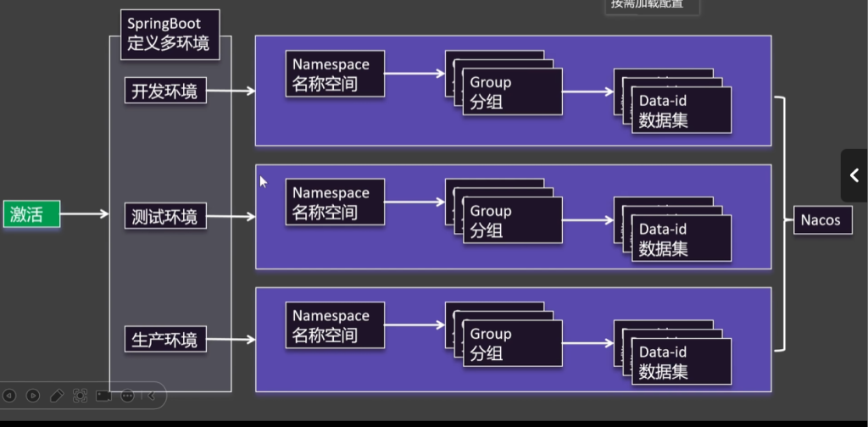The image size is (868, 427).
Task: Select the 测试环境 box
Action: pyautogui.click(x=164, y=217)
